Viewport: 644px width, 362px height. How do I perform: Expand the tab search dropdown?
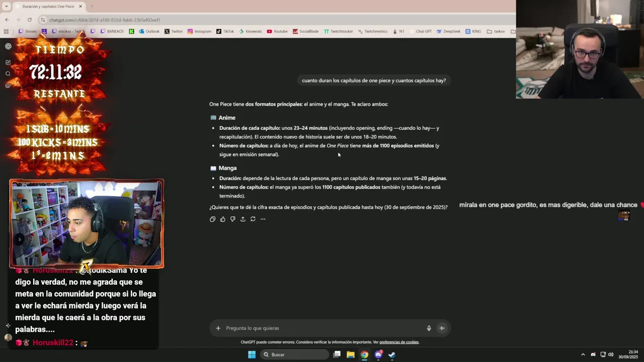(x=6, y=7)
